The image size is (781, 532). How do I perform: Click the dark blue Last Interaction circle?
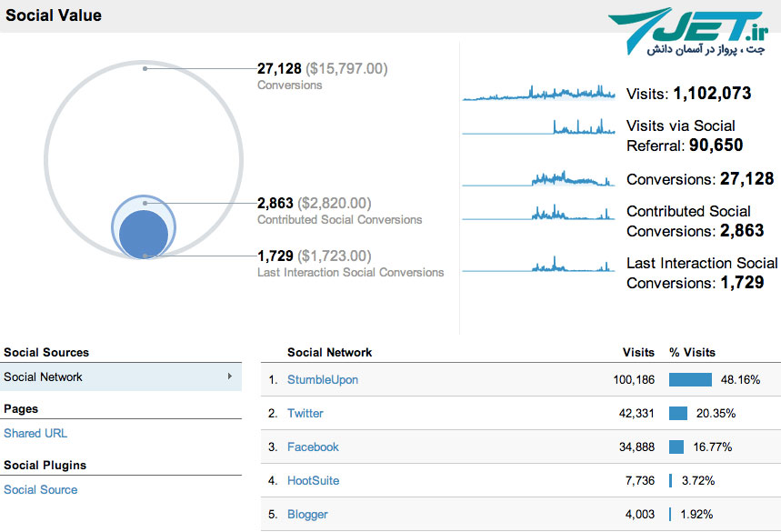coord(144,234)
